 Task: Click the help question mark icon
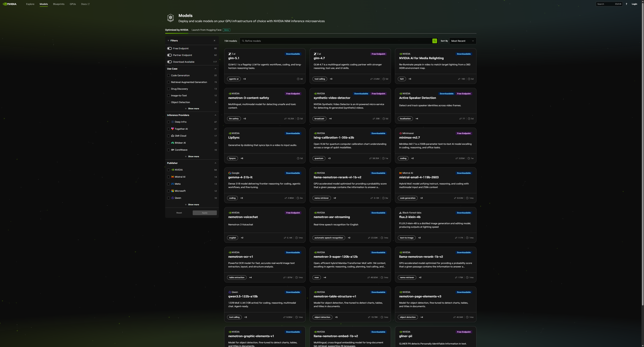(x=626, y=4)
